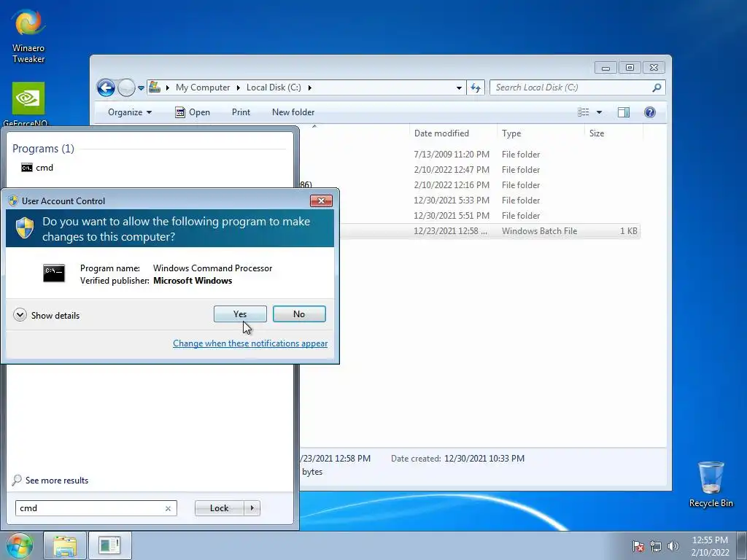Click the Lock button in Start menu
Viewport: 747px width, 560px height.
219,508
